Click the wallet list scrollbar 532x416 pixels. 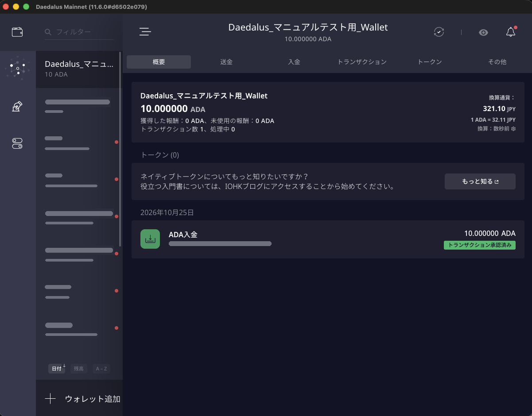120,148
